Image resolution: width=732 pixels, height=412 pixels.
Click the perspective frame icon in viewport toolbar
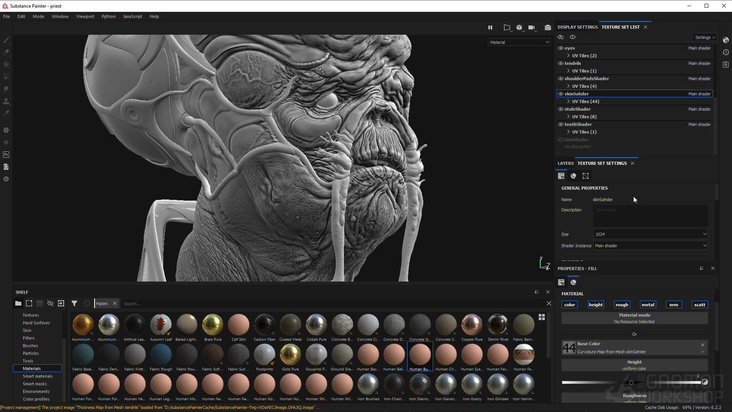(507, 28)
